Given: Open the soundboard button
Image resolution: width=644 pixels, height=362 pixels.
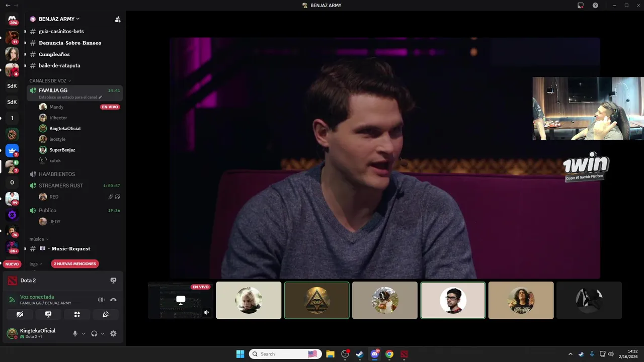Looking at the screenshot, I should (106, 314).
